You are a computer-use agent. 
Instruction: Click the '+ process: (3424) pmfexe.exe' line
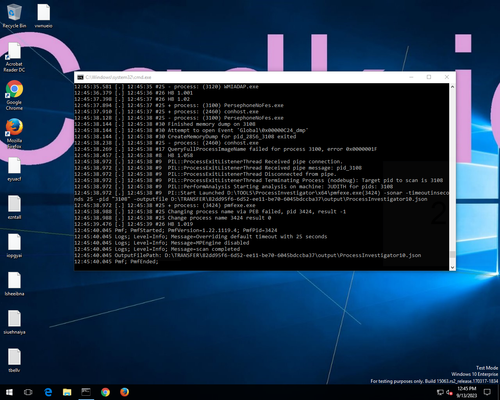click(165, 205)
